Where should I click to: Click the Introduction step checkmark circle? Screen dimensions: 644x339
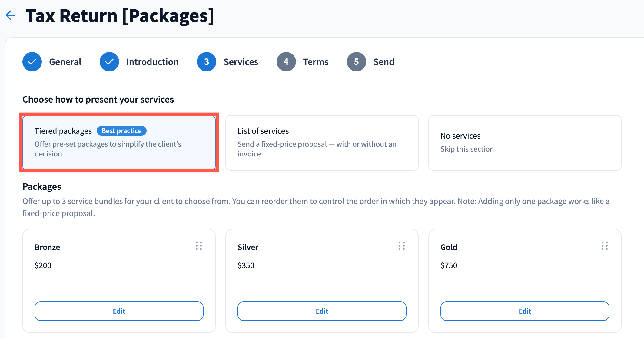tap(109, 62)
